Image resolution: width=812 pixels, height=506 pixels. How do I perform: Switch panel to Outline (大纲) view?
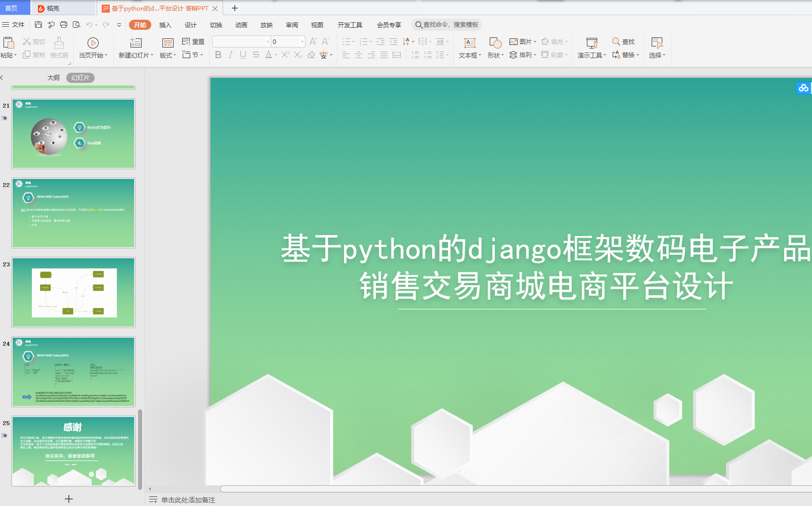pyautogui.click(x=53, y=78)
